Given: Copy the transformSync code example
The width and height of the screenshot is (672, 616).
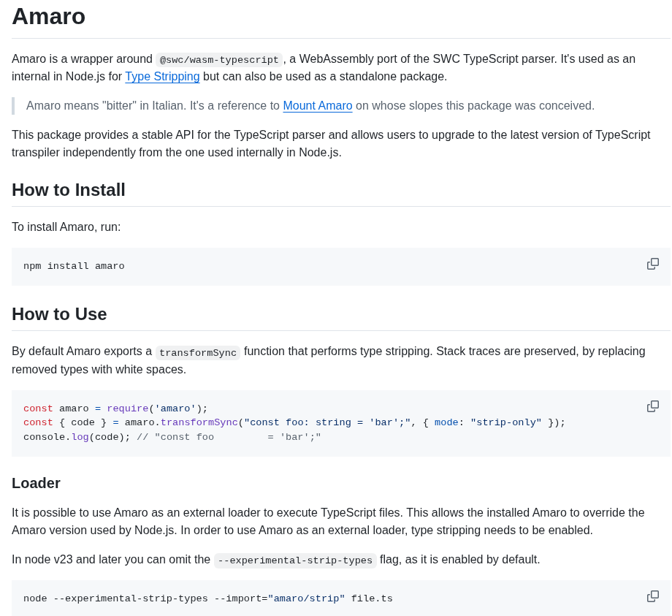Looking at the screenshot, I should [653, 406].
